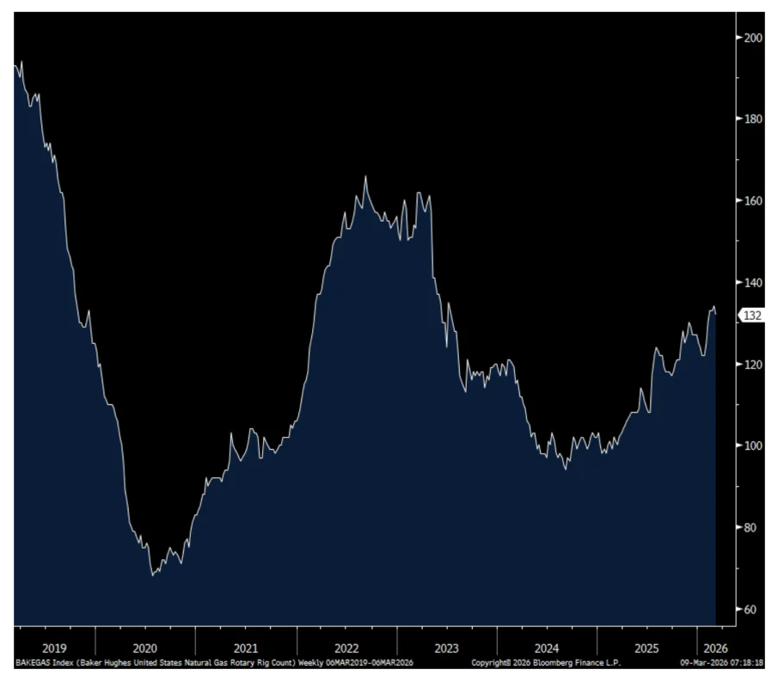Image resolution: width=784 pixels, height=688 pixels.
Task: Click the 100 y-axis value label
Action: click(x=754, y=445)
